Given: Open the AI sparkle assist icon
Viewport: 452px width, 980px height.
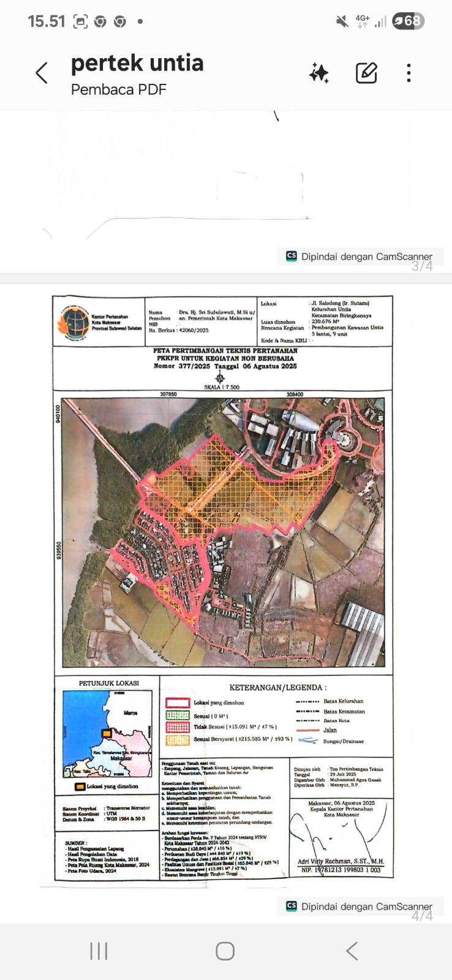Looking at the screenshot, I should tap(318, 73).
